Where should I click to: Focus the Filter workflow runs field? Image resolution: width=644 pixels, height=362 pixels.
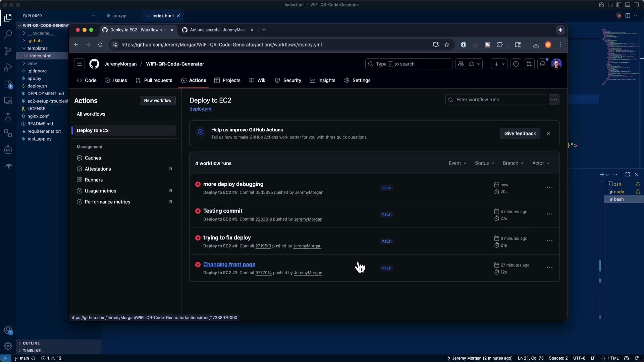496,100
